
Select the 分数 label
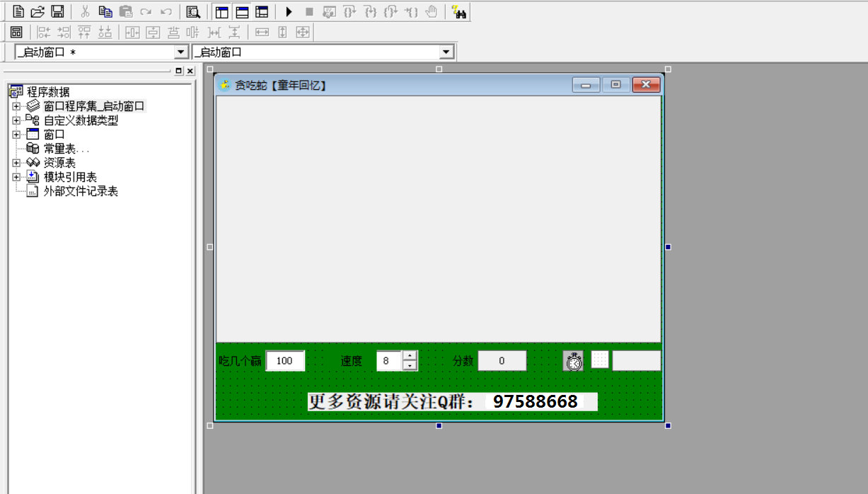click(x=463, y=361)
